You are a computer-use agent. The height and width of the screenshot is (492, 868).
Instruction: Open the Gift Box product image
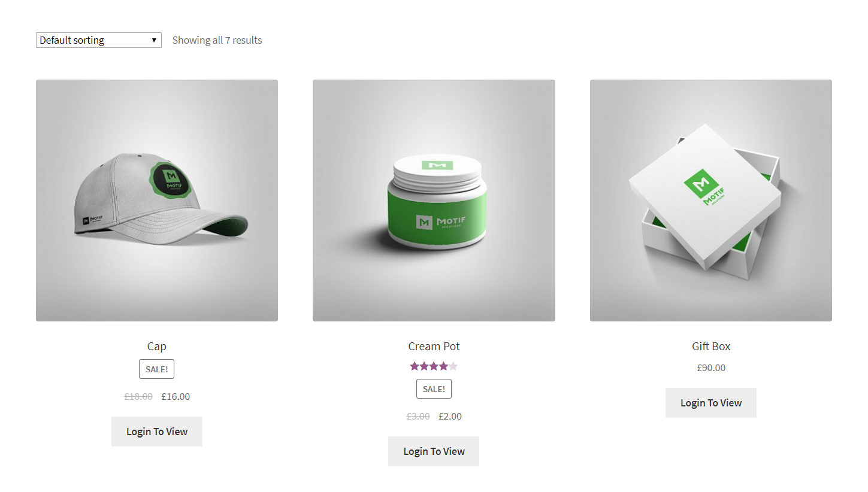[x=711, y=201]
